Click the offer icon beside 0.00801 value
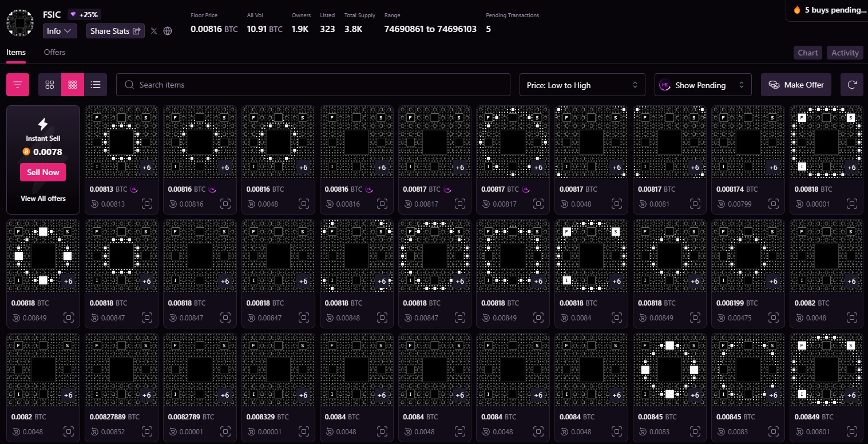 click(800, 432)
